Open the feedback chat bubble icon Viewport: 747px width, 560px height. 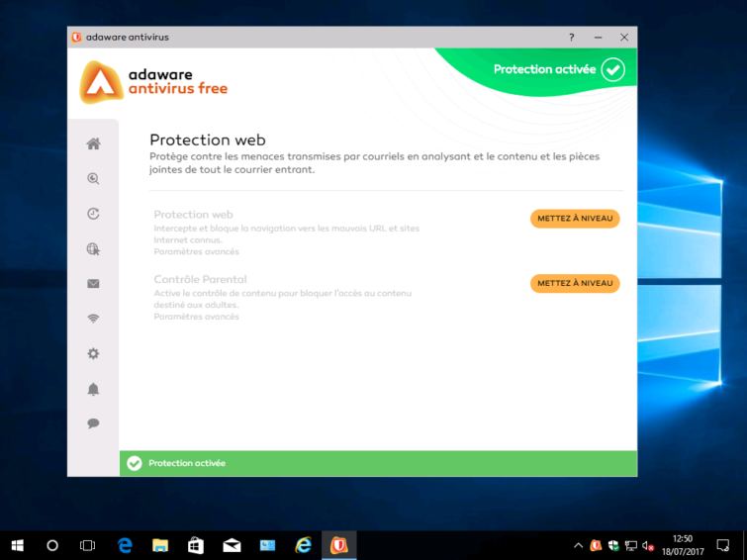click(93, 423)
